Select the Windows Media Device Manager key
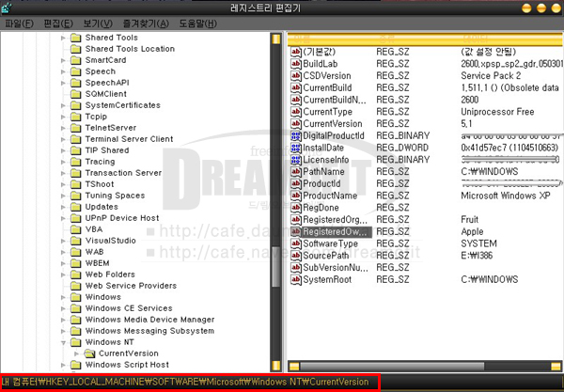 pos(149,320)
